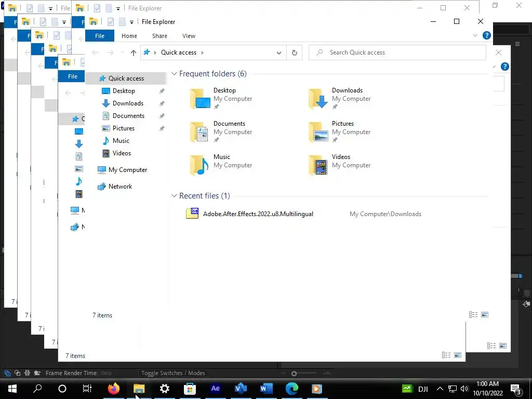
Task: Select the Videos folder under Frequent folders
Action: pyautogui.click(x=340, y=165)
